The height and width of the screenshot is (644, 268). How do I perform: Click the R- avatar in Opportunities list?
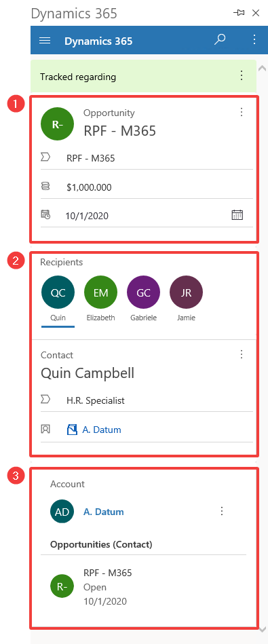pos(62,586)
